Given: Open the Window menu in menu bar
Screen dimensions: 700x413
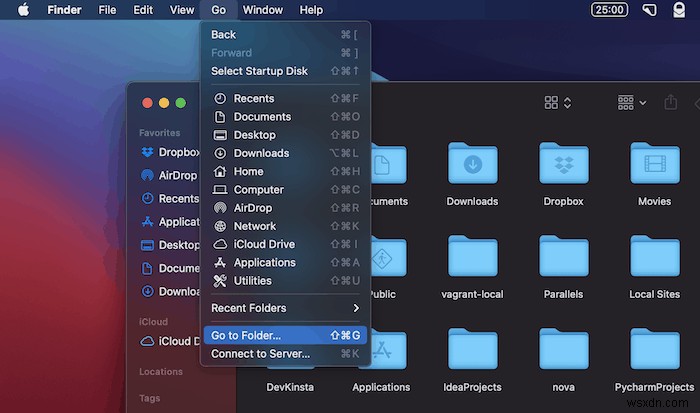Looking at the screenshot, I should coord(263,10).
